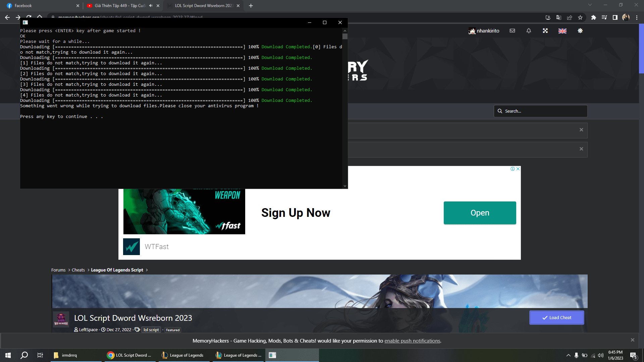Screen dimensions: 644x362
Task: Switch to Chrome LOL Script Dword taskbar item
Action: 130,355
